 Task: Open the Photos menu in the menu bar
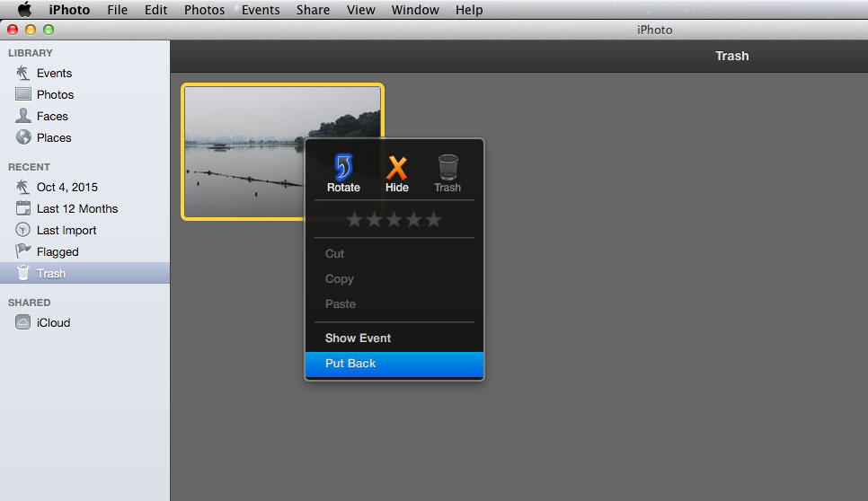204,10
